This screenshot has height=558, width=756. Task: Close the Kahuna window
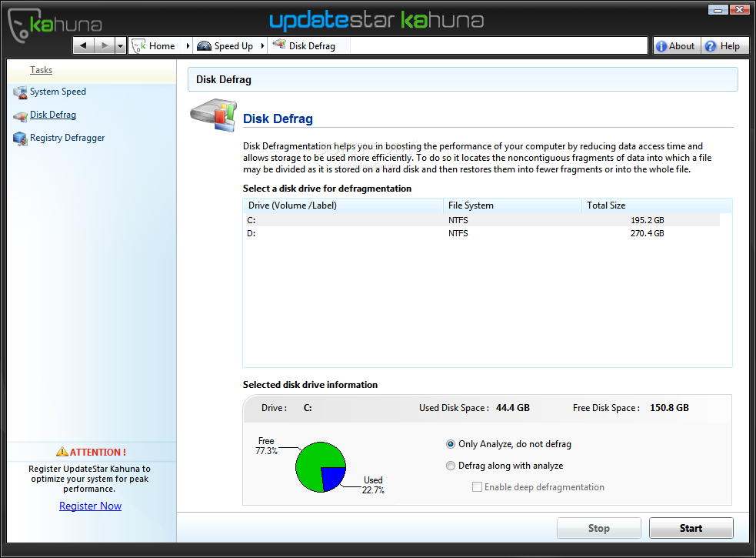739,10
